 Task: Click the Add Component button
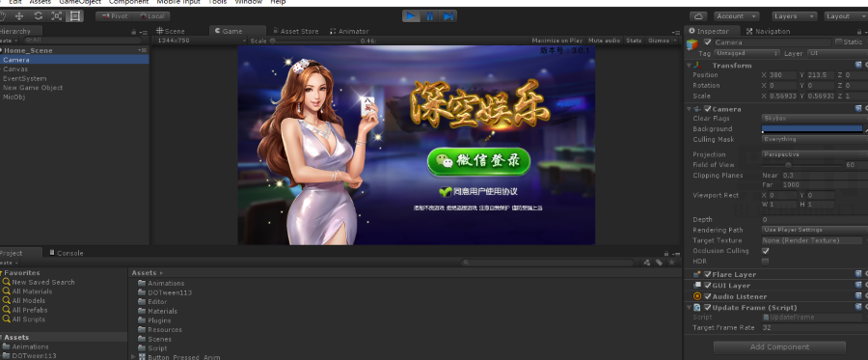click(779, 346)
